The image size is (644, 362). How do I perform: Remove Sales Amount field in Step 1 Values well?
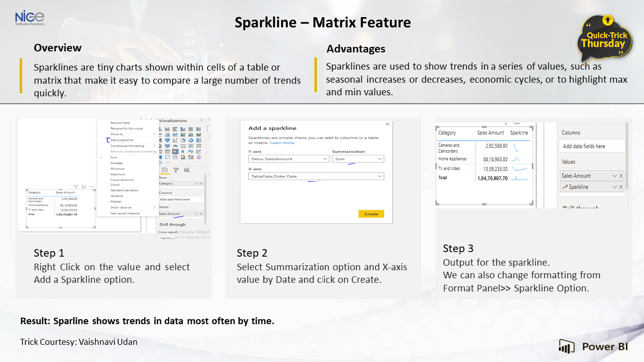201,214
